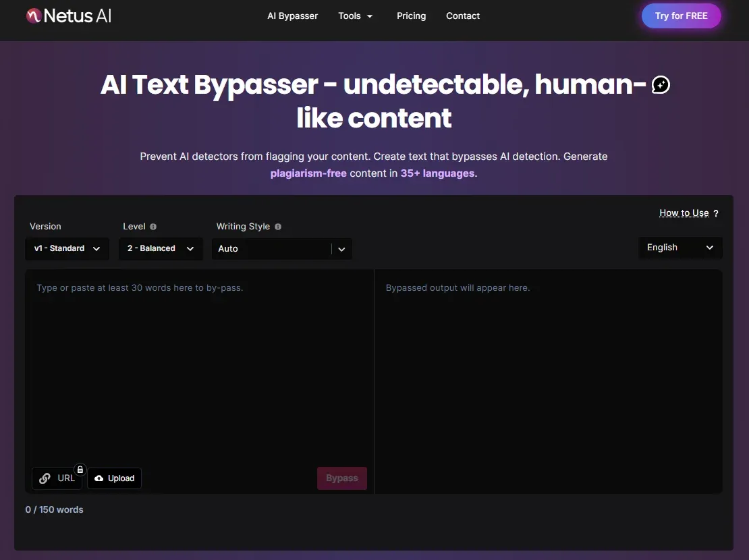Image resolution: width=749 pixels, height=560 pixels.
Task: Click the Try for FREE button
Action: tap(681, 16)
